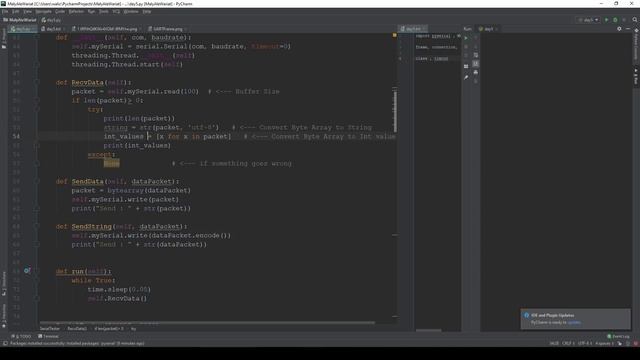The image size is (640, 360).
Task: Click the Print icon in the Run panel
Action: 476,72
